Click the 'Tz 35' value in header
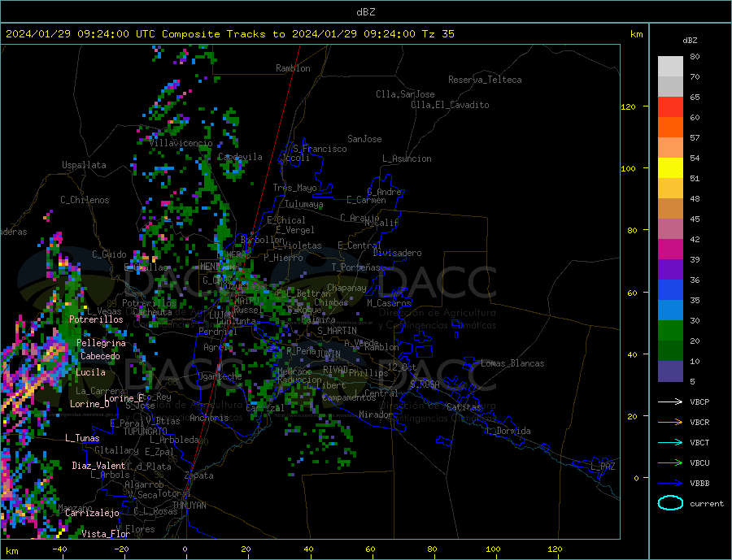The width and height of the screenshot is (732, 560). pyautogui.click(x=438, y=34)
